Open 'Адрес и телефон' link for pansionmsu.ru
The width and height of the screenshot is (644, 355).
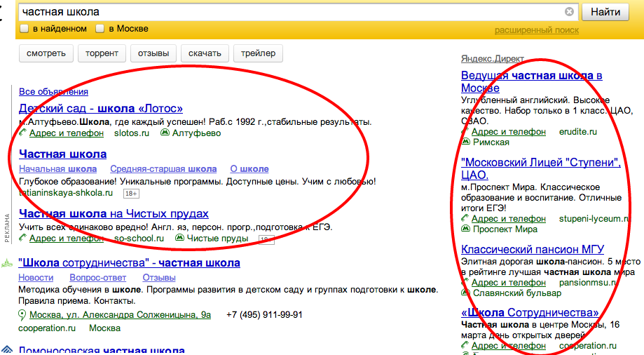(x=509, y=283)
